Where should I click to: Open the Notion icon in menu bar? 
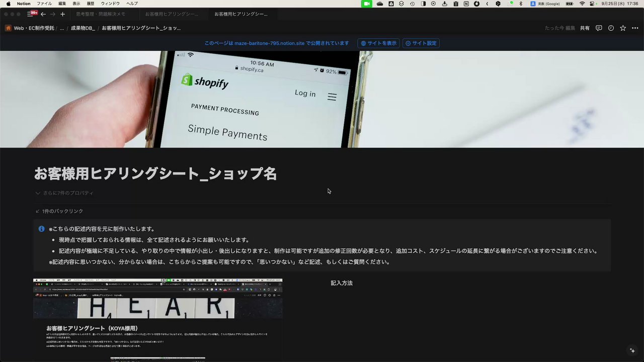[x=466, y=4]
